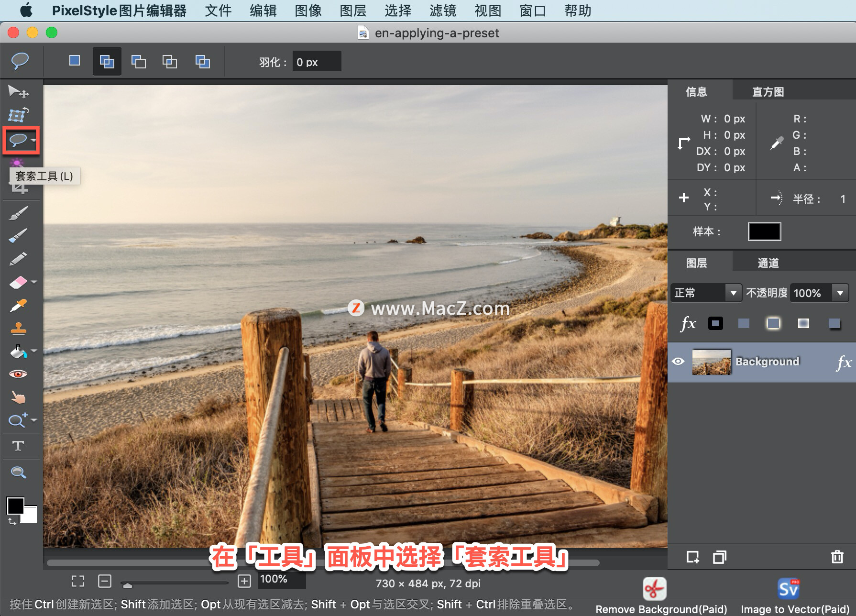Toggle the subtract-from-selection mode
856x616 pixels.
pos(138,61)
